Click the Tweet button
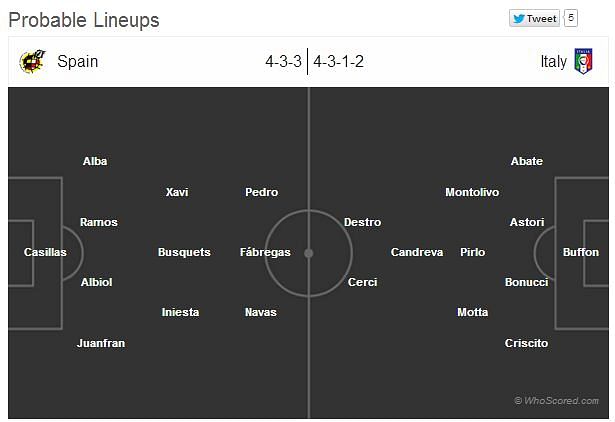 tap(535, 18)
